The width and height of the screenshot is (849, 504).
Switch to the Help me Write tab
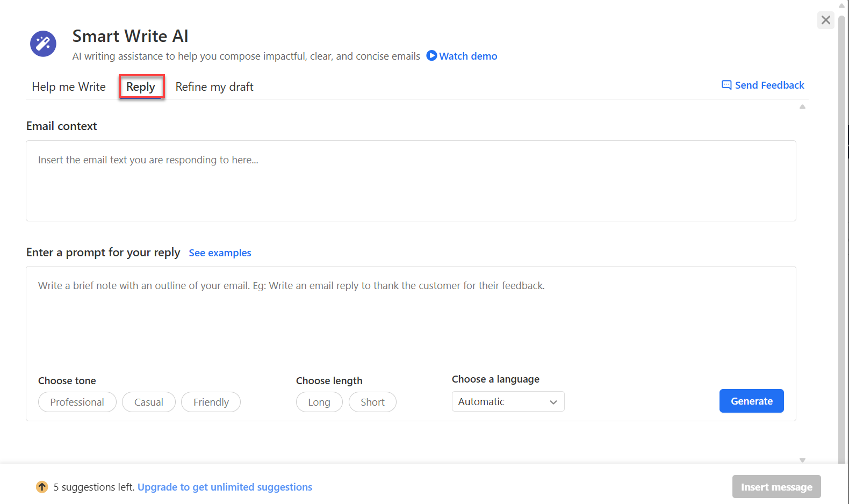(x=69, y=87)
